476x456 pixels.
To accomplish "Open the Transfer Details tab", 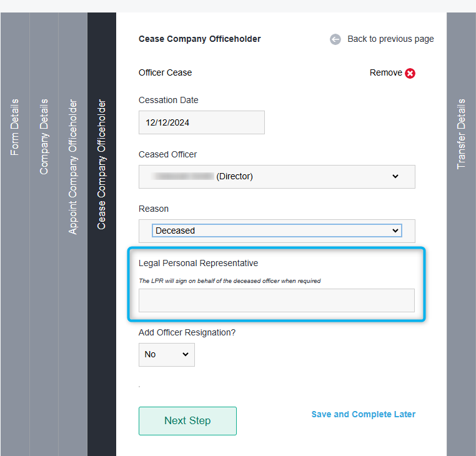I will pyautogui.click(x=461, y=134).
